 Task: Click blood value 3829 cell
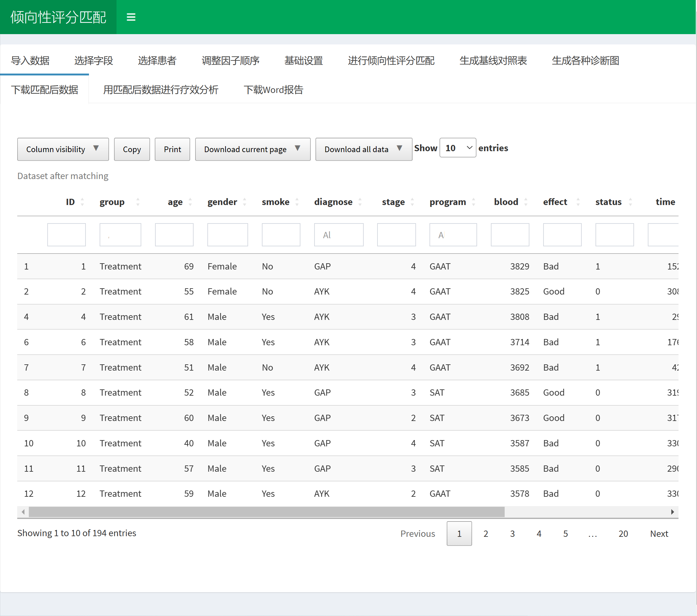coord(520,266)
